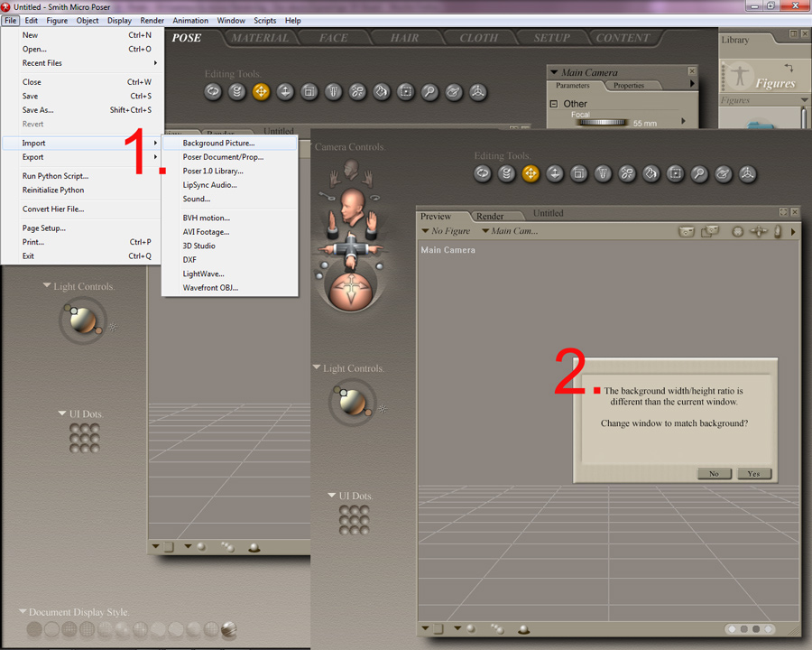This screenshot has width=812, height=650.
Task: Select the View Magnifier in the Editing Tools row above the Preview window
Action: tap(699, 173)
